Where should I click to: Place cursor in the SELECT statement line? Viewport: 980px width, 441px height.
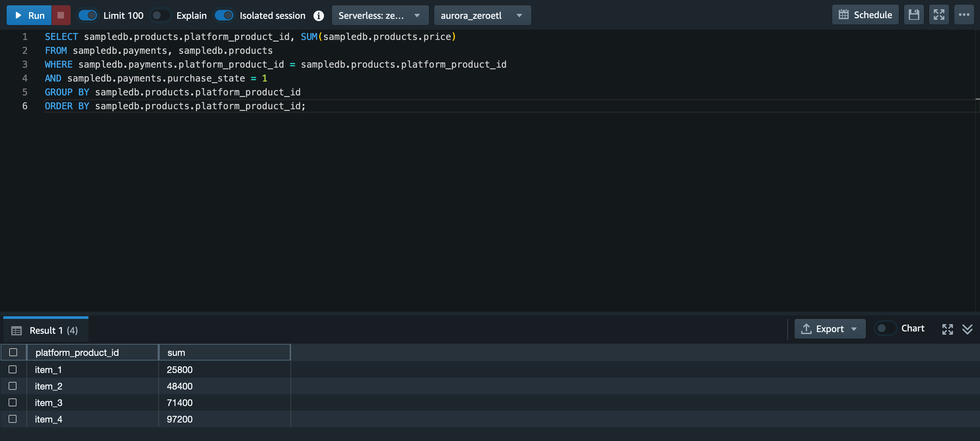click(x=250, y=37)
